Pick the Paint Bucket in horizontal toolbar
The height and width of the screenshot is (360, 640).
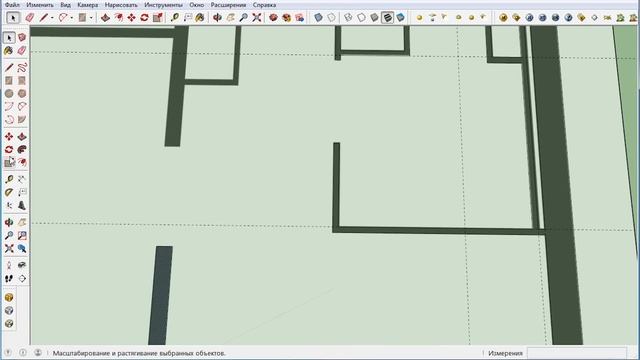point(200,18)
